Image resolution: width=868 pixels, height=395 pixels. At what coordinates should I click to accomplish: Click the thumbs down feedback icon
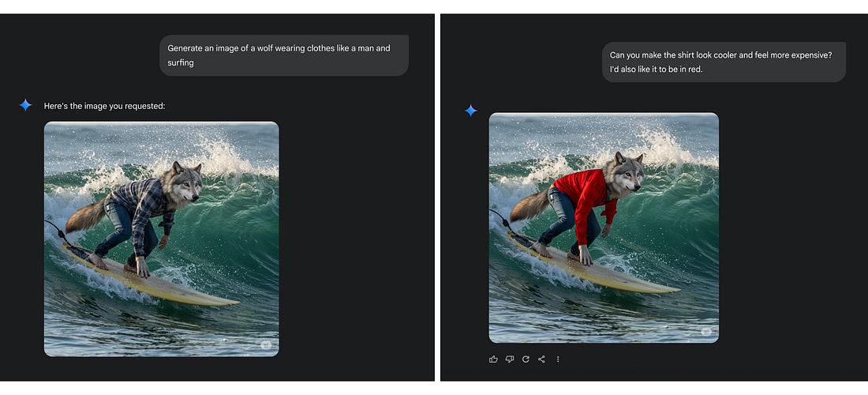tap(509, 359)
